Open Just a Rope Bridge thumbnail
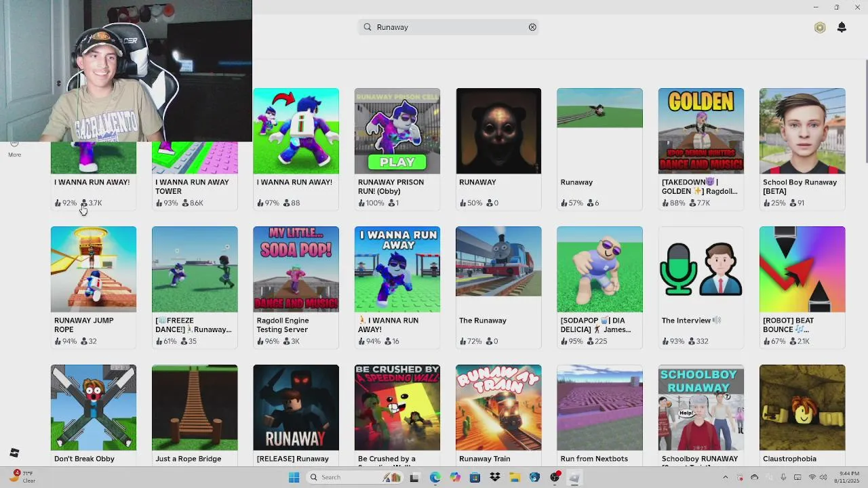 [195, 407]
